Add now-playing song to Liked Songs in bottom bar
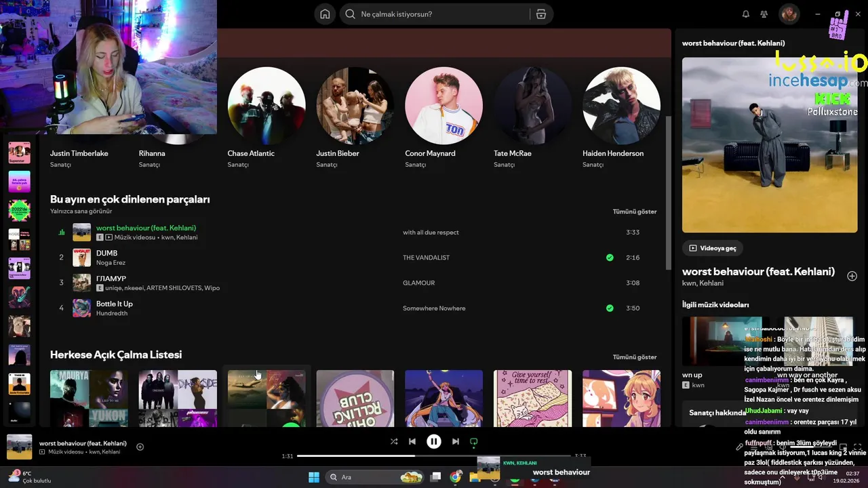This screenshot has width=868, height=488. click(140, 447)
